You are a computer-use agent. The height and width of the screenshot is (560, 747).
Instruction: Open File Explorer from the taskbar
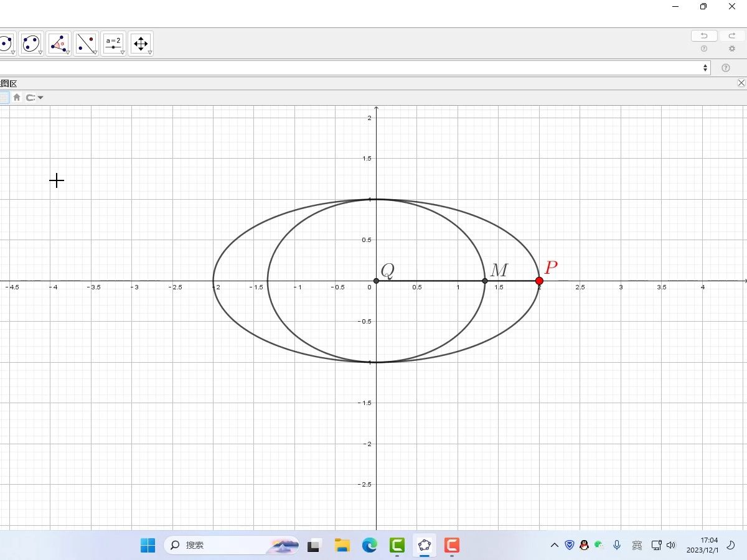pyautogui.click(x=342, y=545)
